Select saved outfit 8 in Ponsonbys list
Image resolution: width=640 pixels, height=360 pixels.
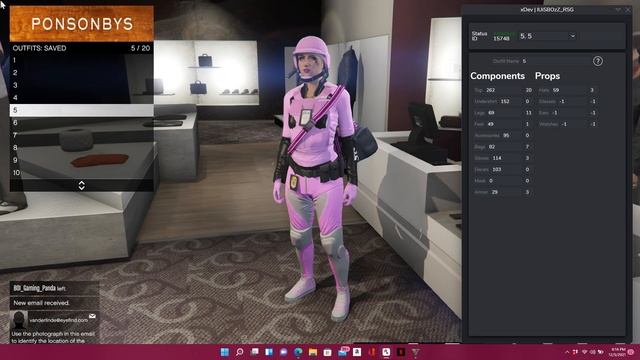coord(82,147)
